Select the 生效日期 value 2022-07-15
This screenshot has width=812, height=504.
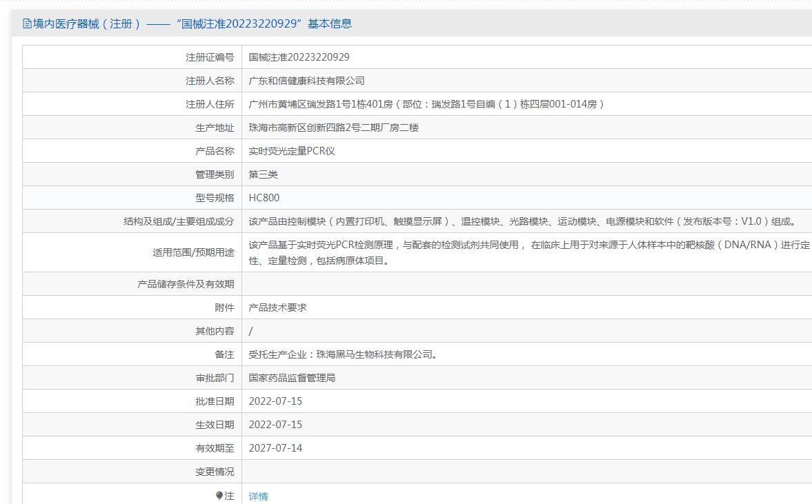coord(275,424)
